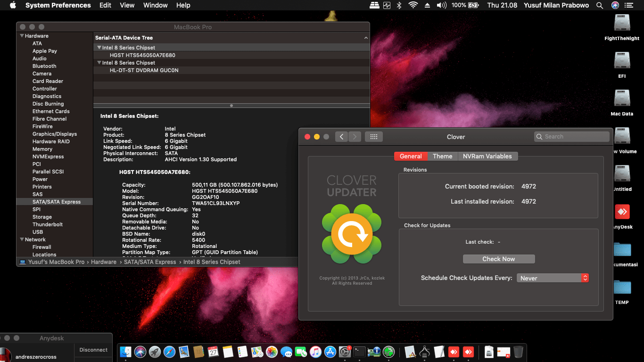Open Maps app in dock
This screenshot has height=362, width=644.
click(x=257, y=352)
